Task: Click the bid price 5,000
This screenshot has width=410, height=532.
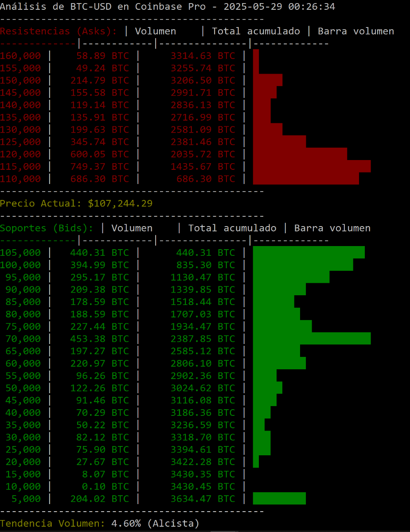Action: click(x=26, y=499)
